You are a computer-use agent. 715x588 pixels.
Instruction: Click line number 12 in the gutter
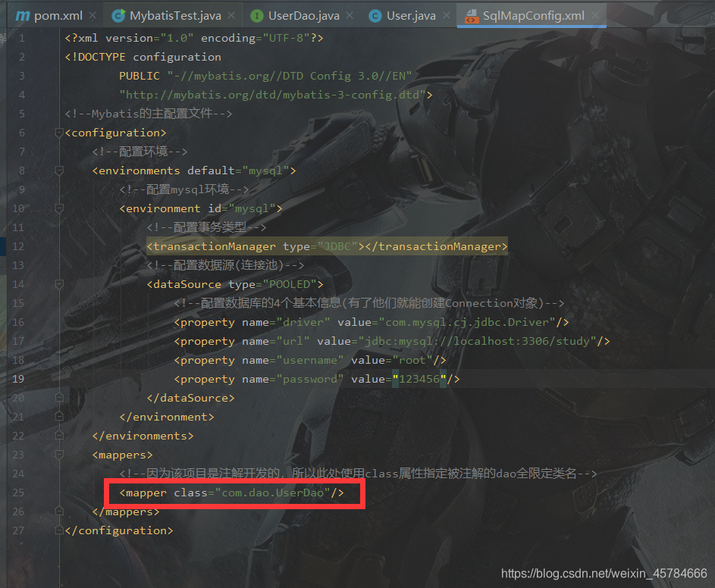coord(18,246)
